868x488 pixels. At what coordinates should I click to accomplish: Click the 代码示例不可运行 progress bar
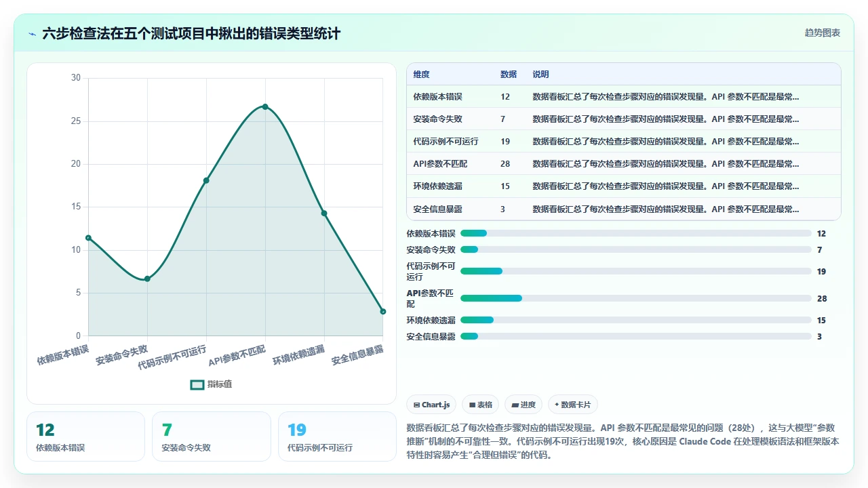635,271
